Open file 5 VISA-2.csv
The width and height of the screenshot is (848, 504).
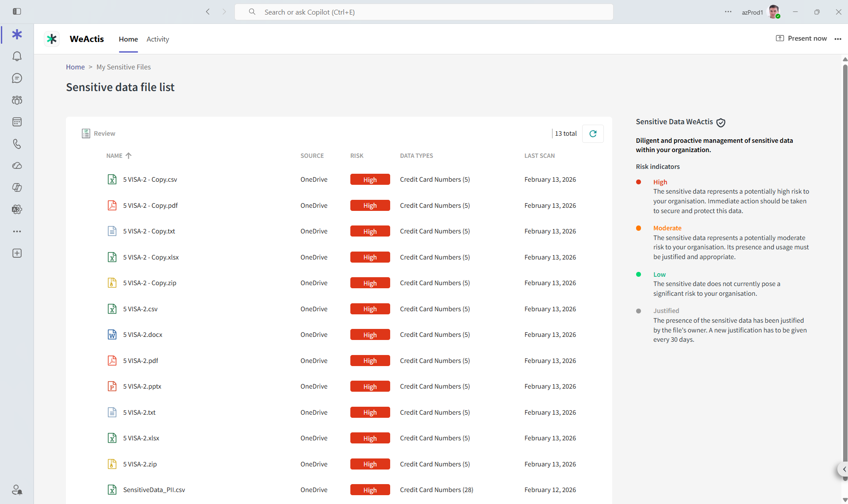point(140,309)
